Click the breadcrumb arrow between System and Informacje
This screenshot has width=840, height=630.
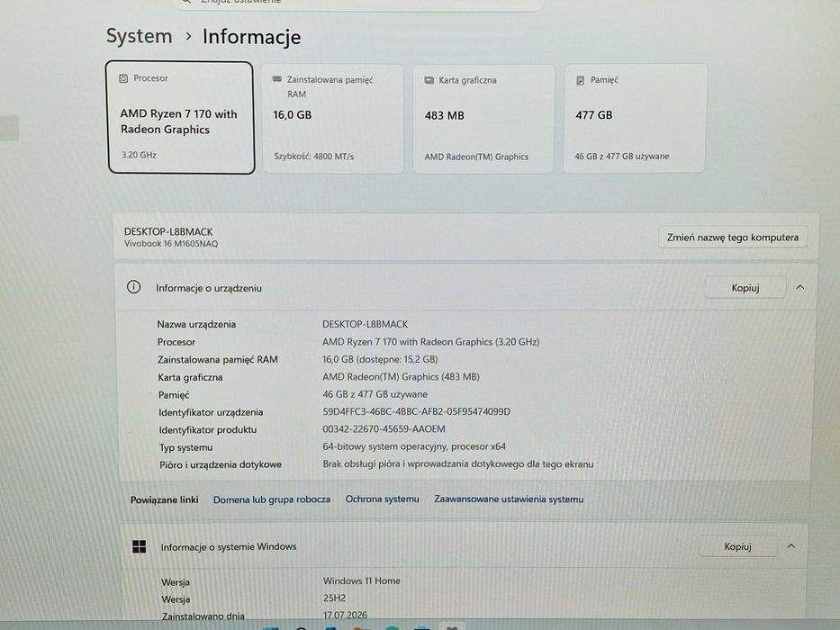click(x=188, y=36)
